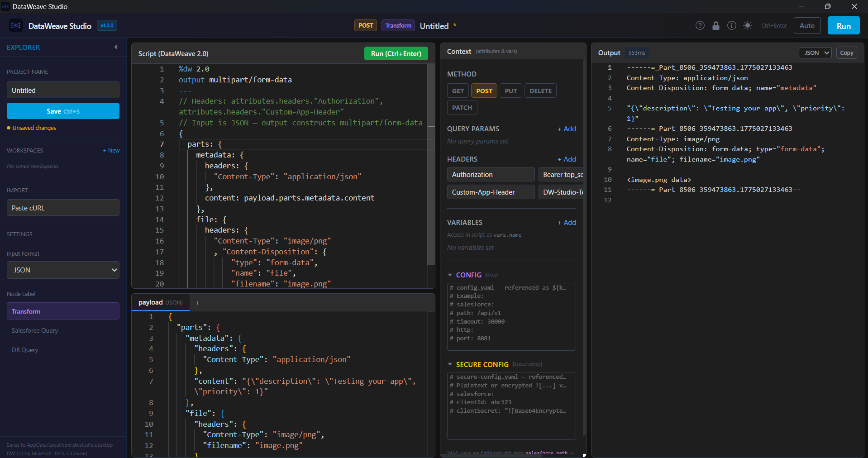The height and width of the screenshot is (458, 868).
Task: Open the Input Format dropdown
Action: (x=62, y=270)
